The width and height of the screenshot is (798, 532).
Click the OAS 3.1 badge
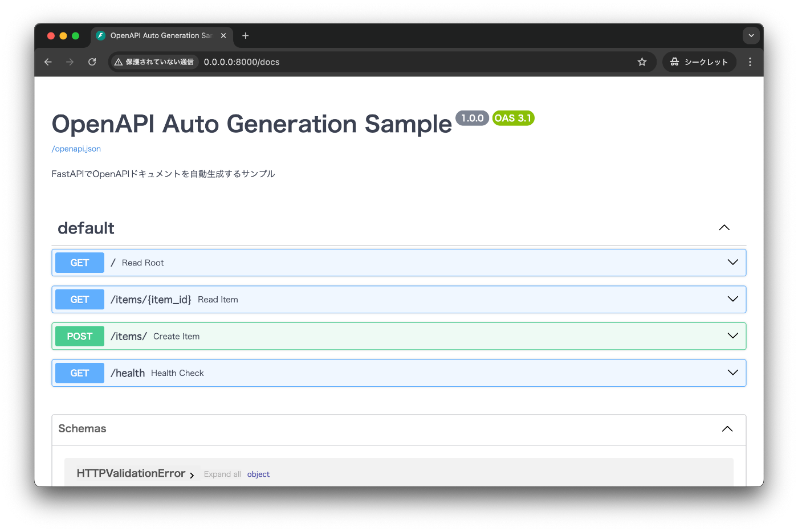513,118
